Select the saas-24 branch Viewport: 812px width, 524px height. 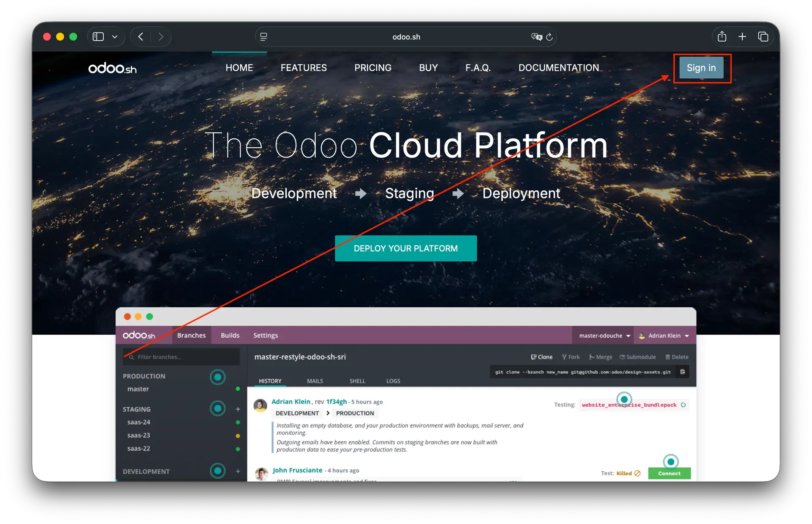[x=139, y=422]
